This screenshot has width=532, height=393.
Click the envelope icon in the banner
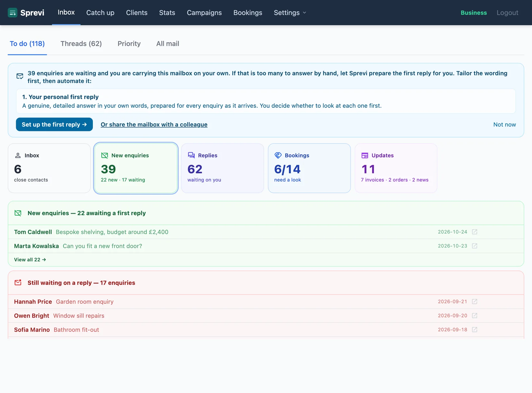[x=20, y=76]
